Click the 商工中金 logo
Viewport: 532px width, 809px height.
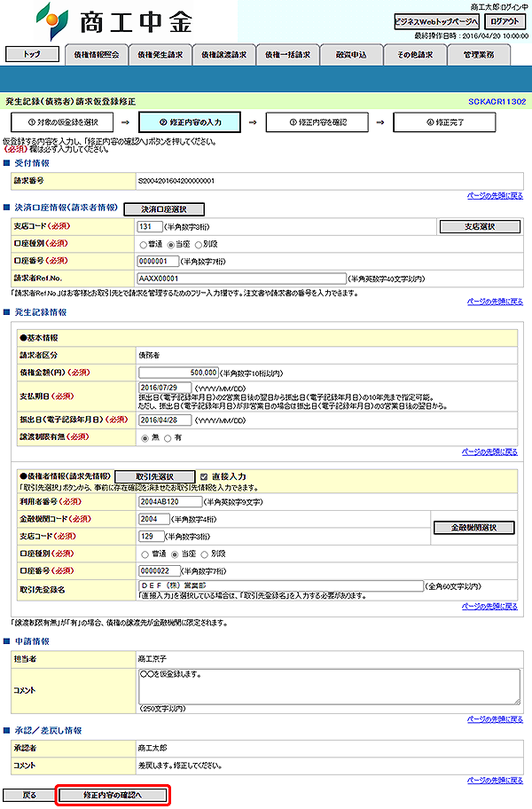114,21
